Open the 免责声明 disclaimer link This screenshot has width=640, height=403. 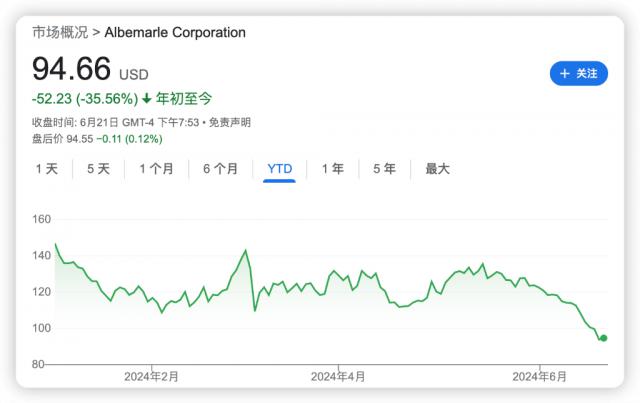click(230, 122)
